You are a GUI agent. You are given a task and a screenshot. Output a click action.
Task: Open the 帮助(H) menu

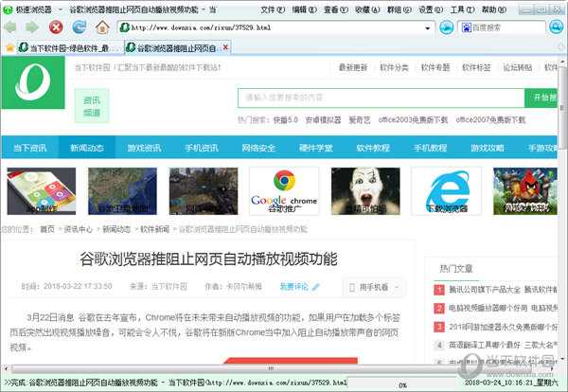point(494,9)
